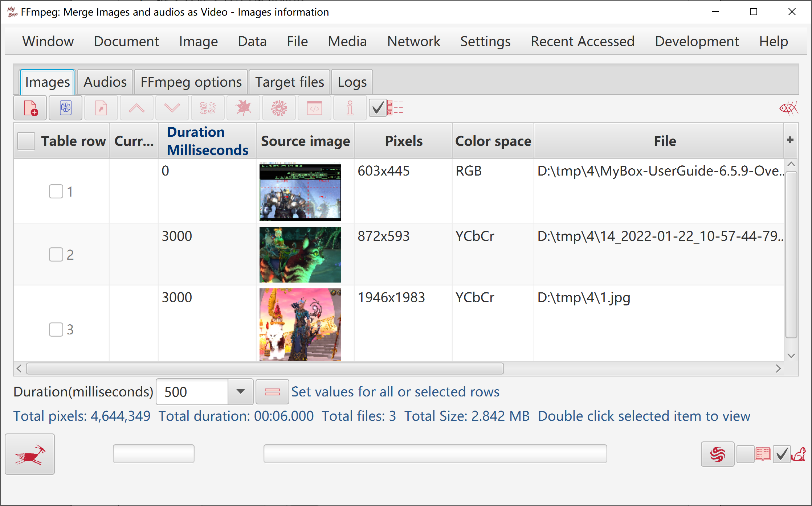Screen dimensions: 812x506
Task: Click the plus column menu in table header
Action: (x=790, y=140)
